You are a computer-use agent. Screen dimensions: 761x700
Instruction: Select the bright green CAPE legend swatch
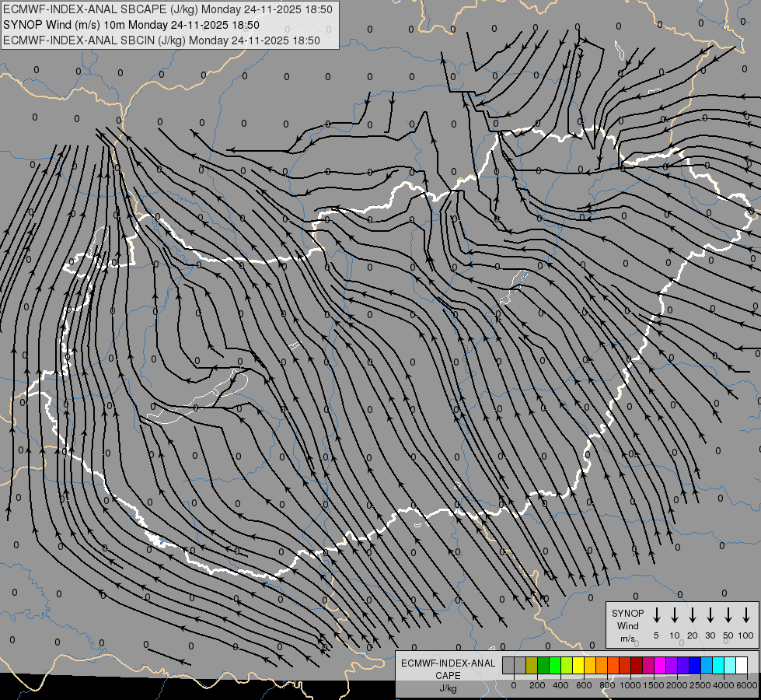click(x=555, y=665)
